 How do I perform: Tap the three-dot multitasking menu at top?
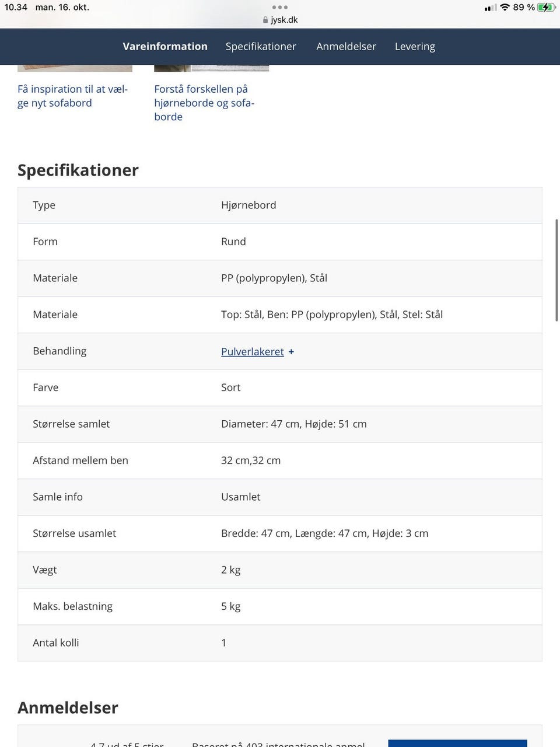pos(280,7)
